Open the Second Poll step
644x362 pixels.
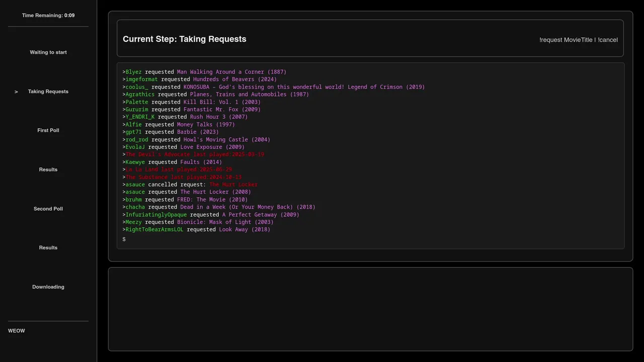click(x=48, y=209)
